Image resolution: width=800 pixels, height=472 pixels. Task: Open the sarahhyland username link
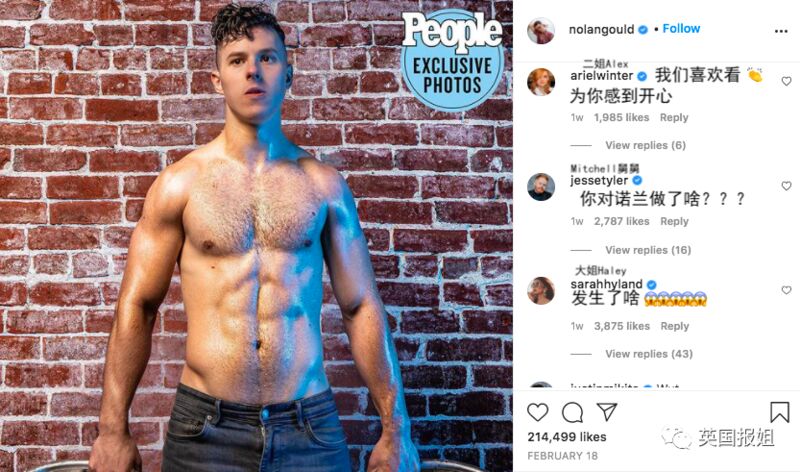pos(606,284)
